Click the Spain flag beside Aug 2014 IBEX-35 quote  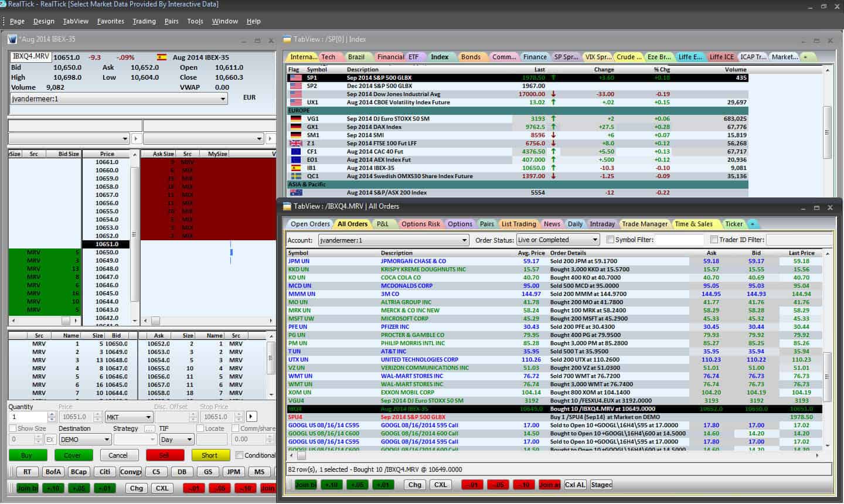(162, 57)
